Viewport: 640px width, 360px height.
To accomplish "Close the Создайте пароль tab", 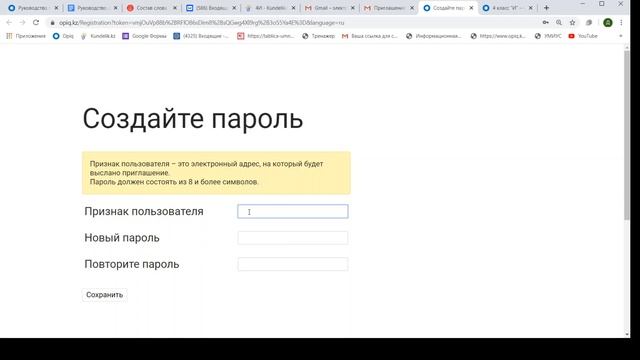I will coord(471,8).
